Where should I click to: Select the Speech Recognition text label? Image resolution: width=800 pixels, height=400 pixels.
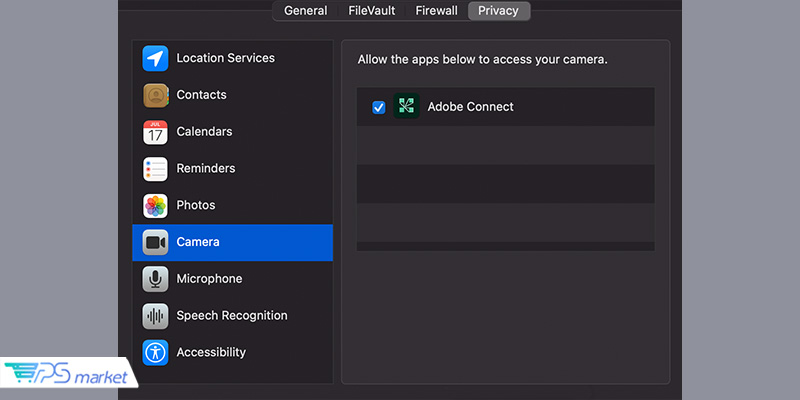point(232,316)
